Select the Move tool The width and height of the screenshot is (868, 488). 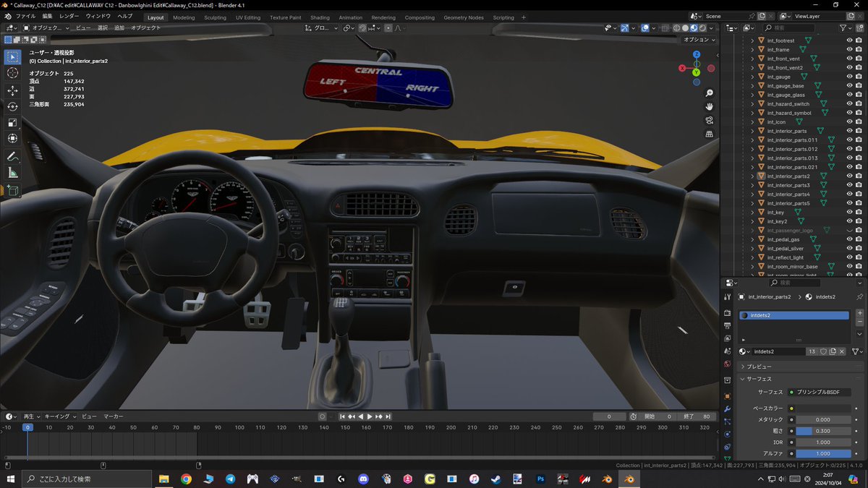[x=13, y=90]
